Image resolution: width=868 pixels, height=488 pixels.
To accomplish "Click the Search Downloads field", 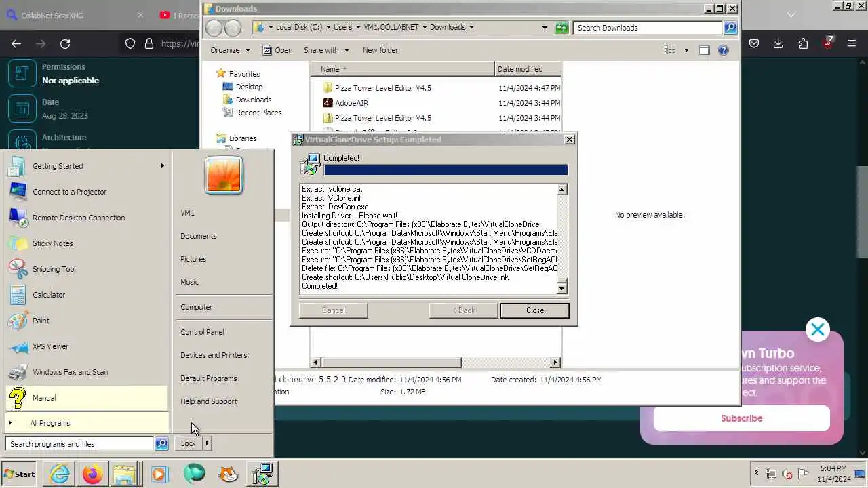I will 648,28.
